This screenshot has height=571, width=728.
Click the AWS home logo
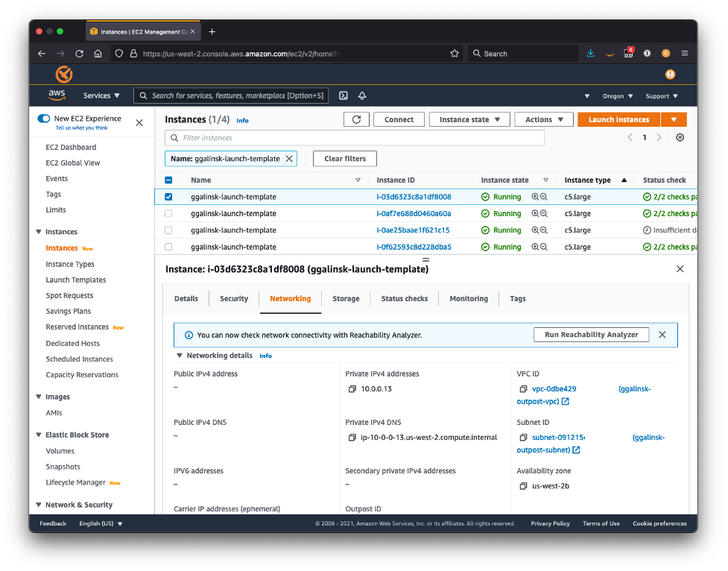coord(57,95)
